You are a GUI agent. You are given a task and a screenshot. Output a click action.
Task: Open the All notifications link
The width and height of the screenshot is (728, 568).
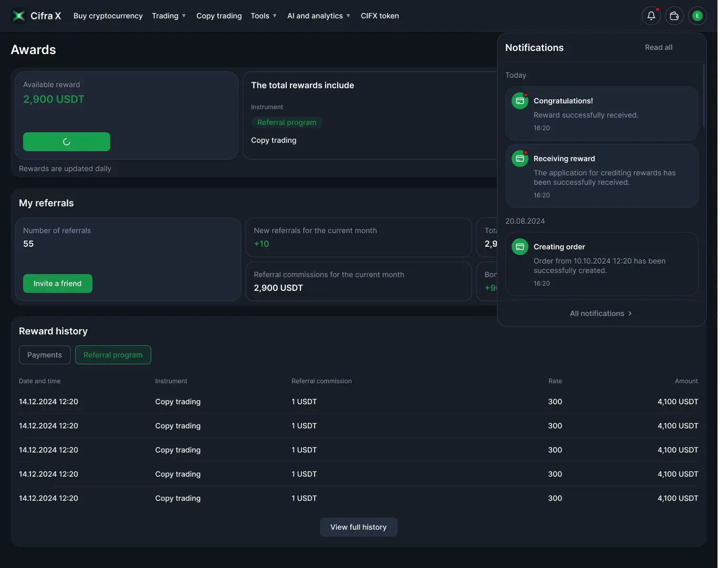(x=601, y=313)
